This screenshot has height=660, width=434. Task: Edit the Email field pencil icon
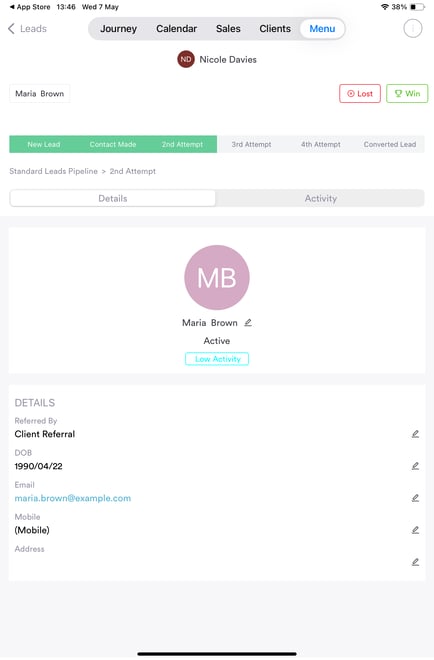(x=415, y=498)
